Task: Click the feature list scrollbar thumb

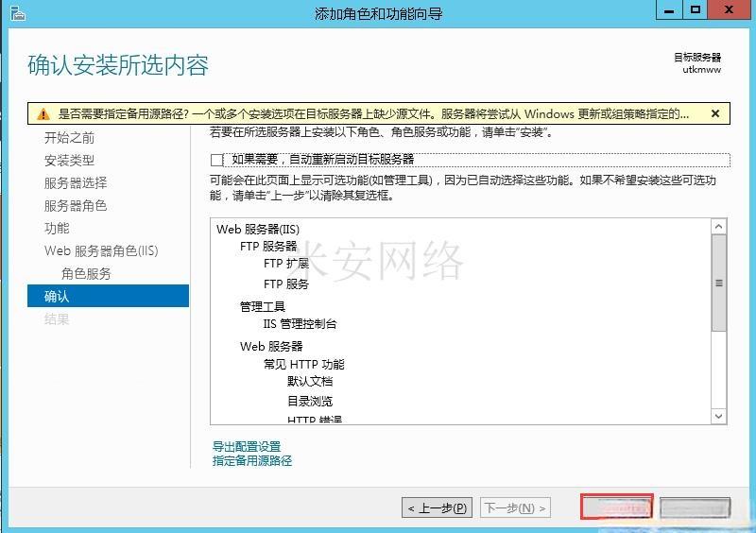Action: [x=719, y=284]
